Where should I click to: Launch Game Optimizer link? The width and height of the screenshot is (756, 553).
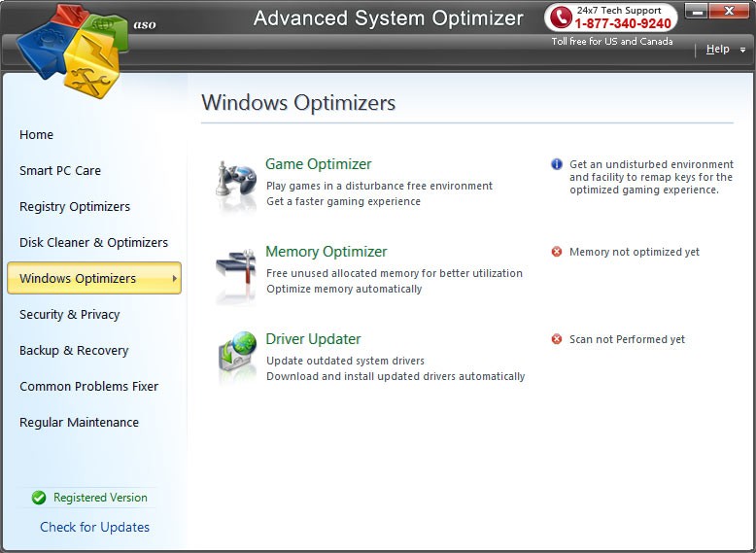pyautogui.click(x=318, y=164)
